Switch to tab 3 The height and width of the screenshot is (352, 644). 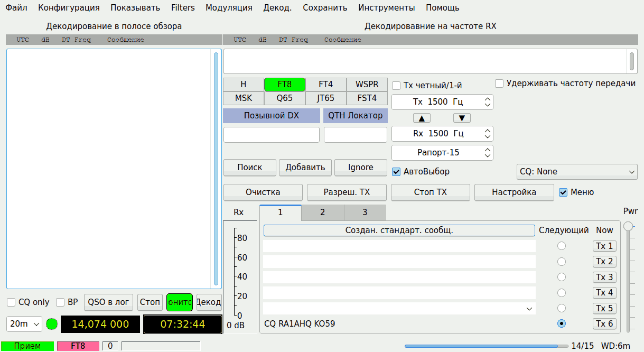pyautogui.click(x=365, y=212)
